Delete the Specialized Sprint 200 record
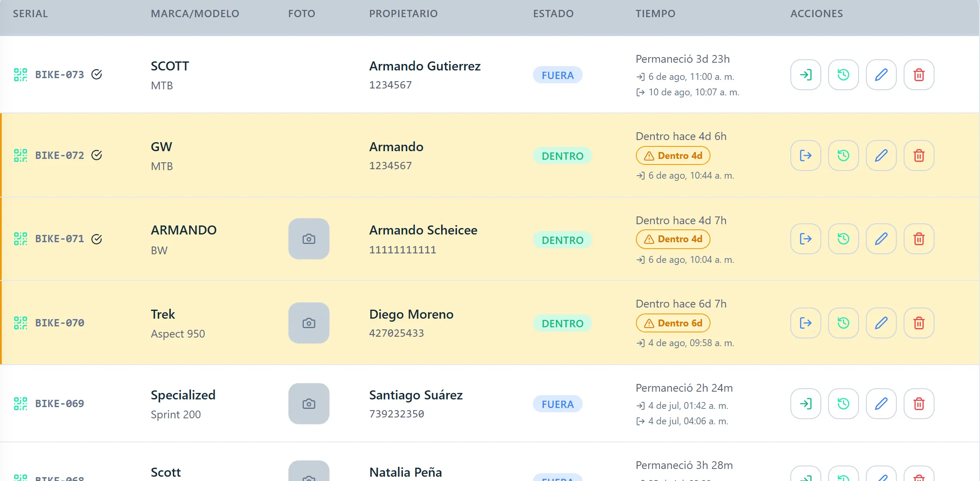 (919, 404)
